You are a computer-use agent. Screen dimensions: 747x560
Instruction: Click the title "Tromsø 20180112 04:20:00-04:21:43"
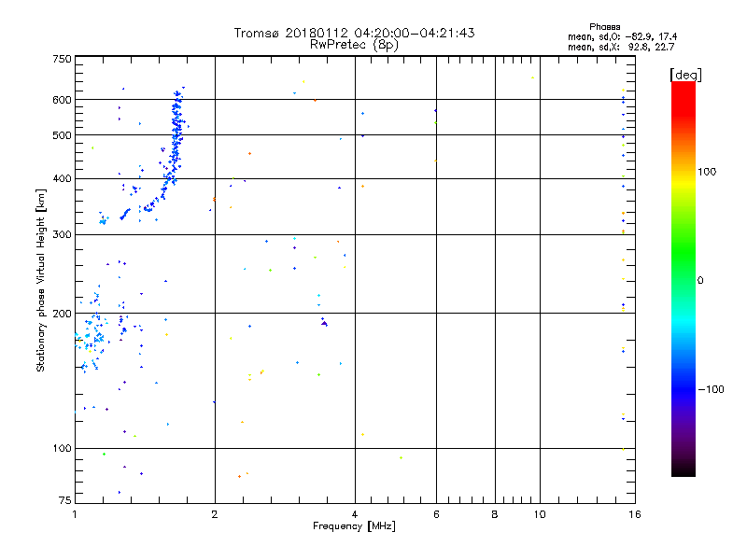[x=354, y=33]
